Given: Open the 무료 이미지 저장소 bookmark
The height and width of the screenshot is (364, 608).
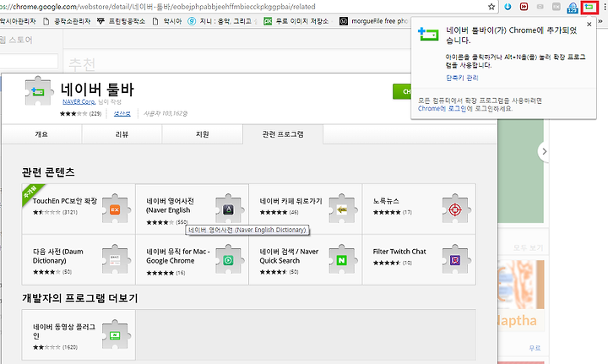Looking at the screenshot, I should pyautogui.click(x=296, y=21).
